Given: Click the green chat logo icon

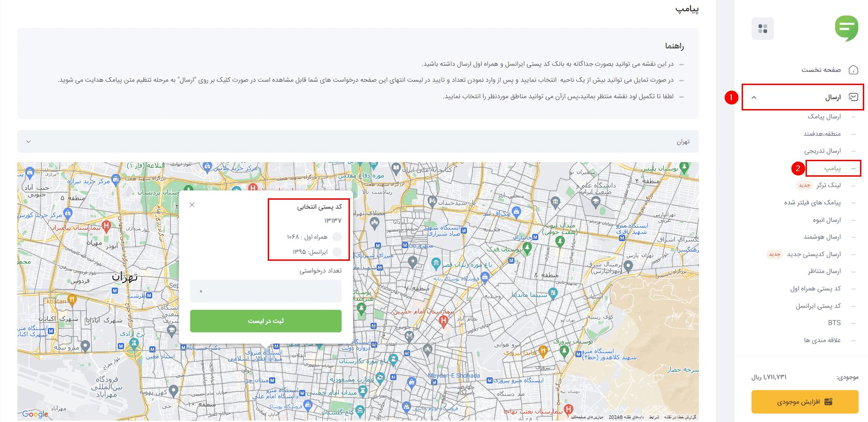Looking at the screenshot, I should [846, 28].
